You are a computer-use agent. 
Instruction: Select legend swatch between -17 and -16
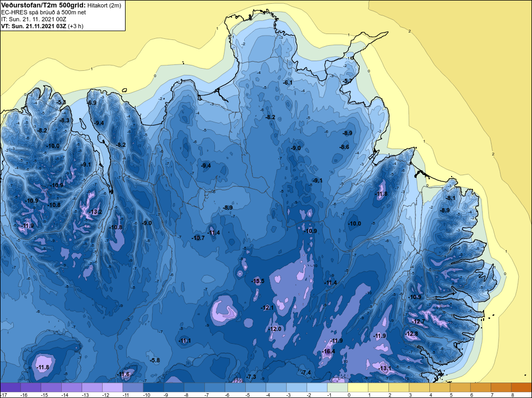click(11, 387)
